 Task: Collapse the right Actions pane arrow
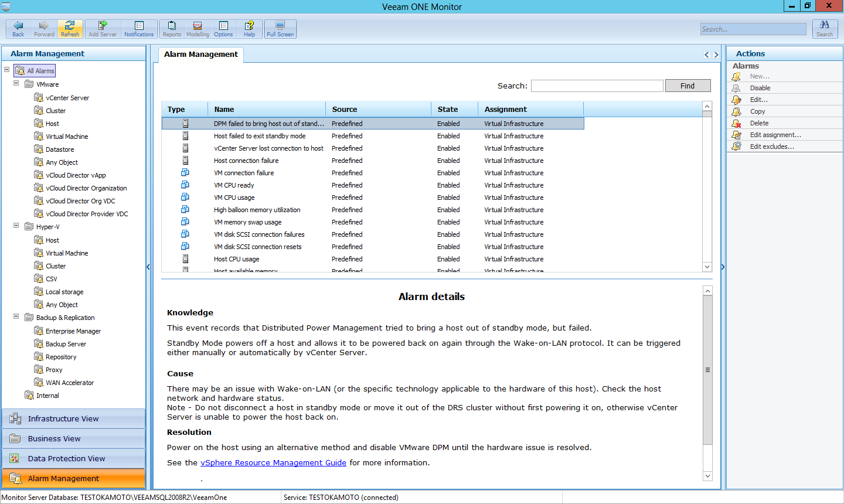[723, 267]
